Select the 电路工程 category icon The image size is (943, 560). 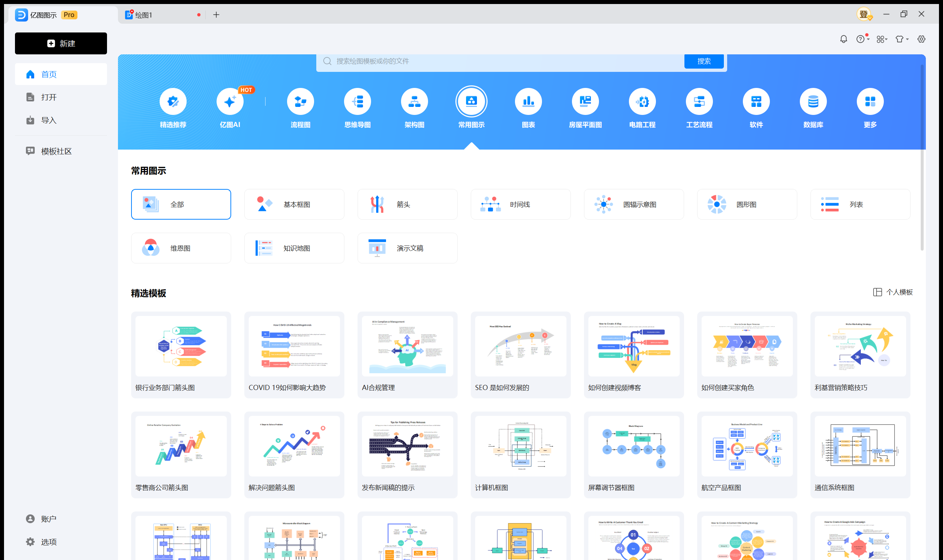642,101
